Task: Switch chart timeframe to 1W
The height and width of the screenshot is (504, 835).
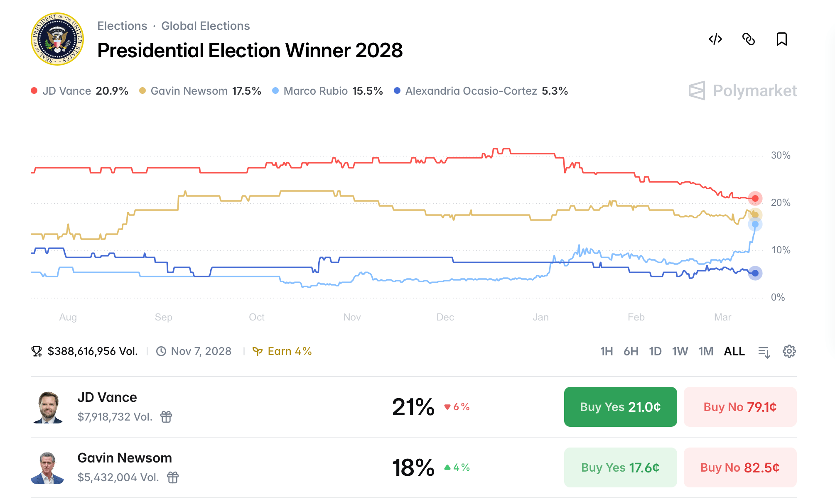Action: pyautogui.click(x=680, y=351)
